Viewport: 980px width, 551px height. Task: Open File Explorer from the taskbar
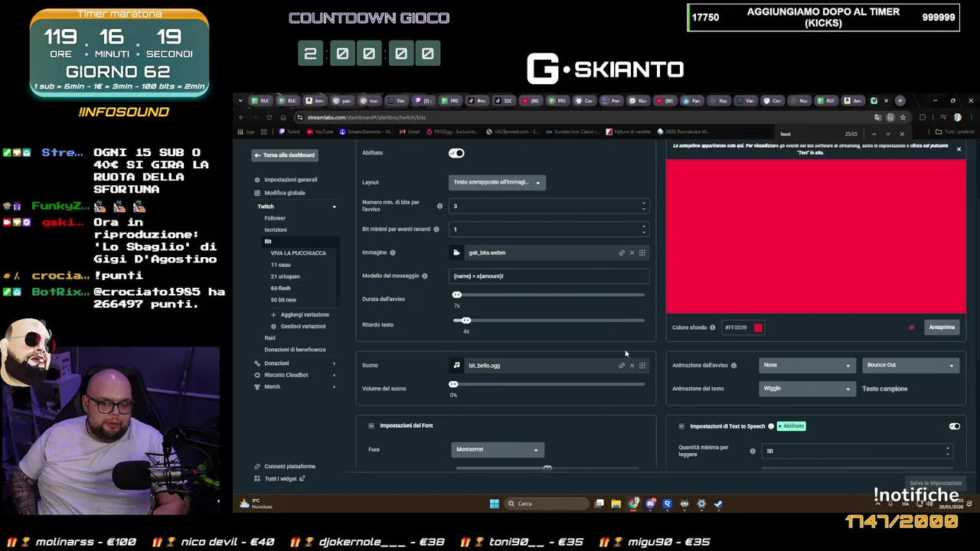(616, 504)
